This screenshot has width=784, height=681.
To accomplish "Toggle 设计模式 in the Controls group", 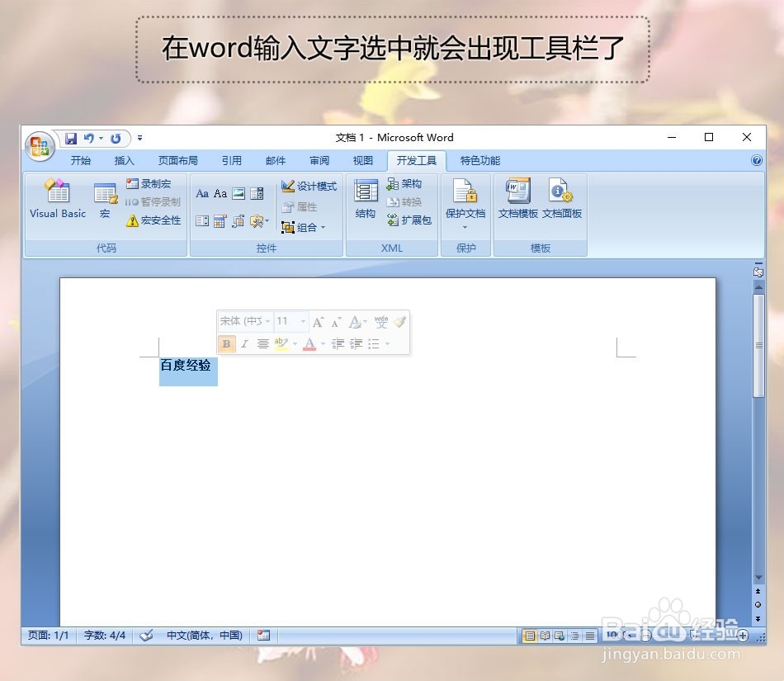I will (x=309, y=185).
